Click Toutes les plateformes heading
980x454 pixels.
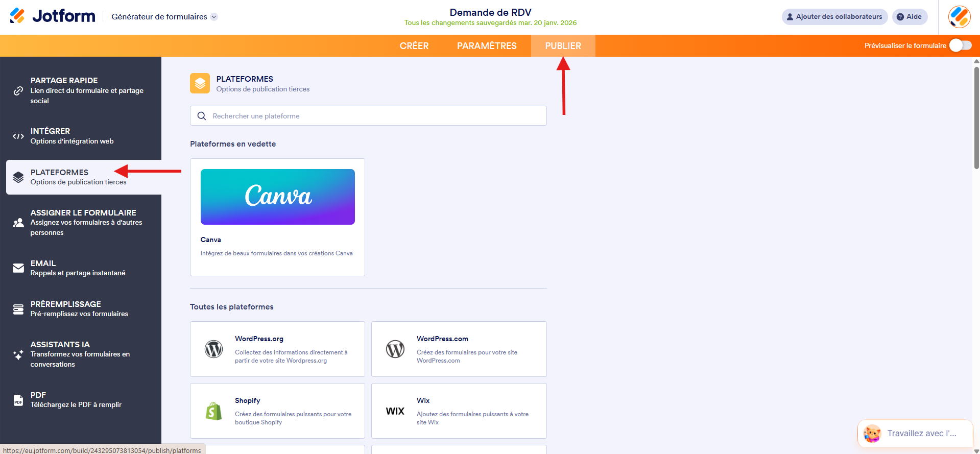pos(232,307)
